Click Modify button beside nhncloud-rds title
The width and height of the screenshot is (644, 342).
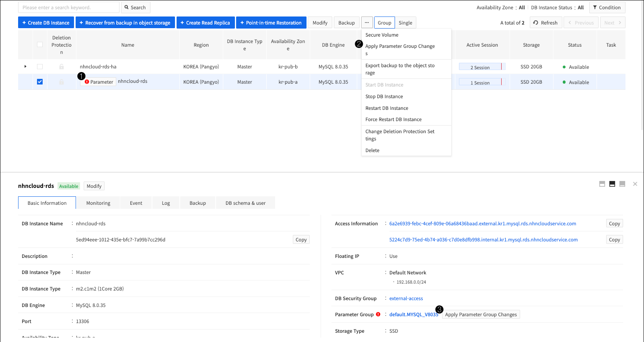94,186
